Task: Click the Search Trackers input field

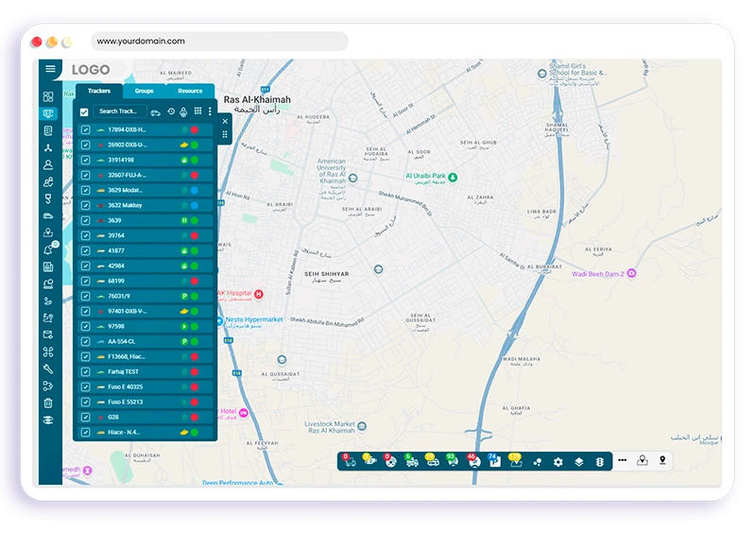Action: 119,111
